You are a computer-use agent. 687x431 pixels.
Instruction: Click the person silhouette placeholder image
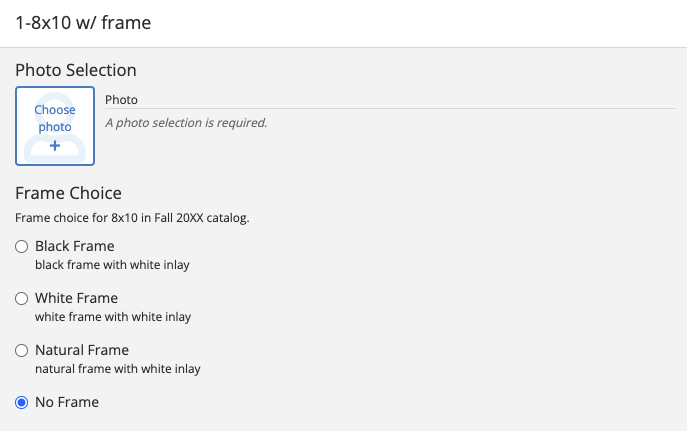coord(55,126)
